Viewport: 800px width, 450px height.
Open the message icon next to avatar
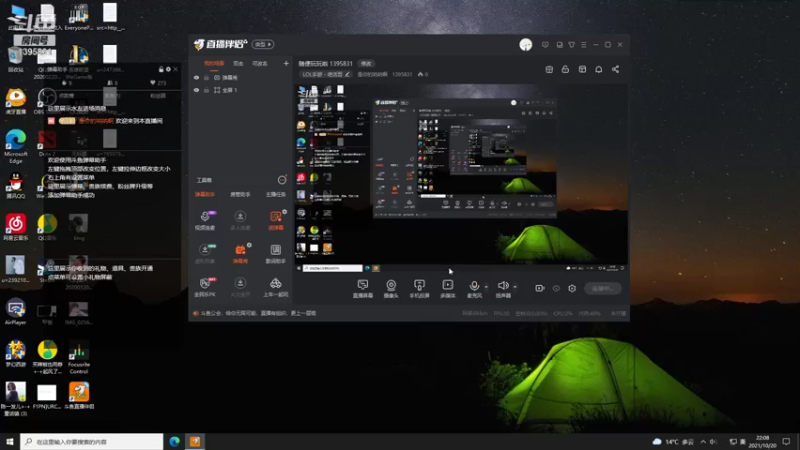pos(545,45)
